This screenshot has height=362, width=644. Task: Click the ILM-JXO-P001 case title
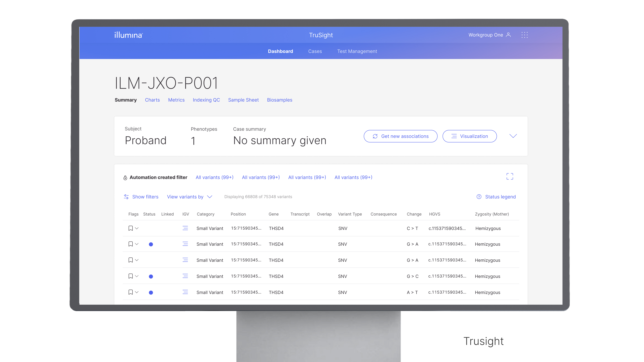pyautogui.click(x=166, y=83)
